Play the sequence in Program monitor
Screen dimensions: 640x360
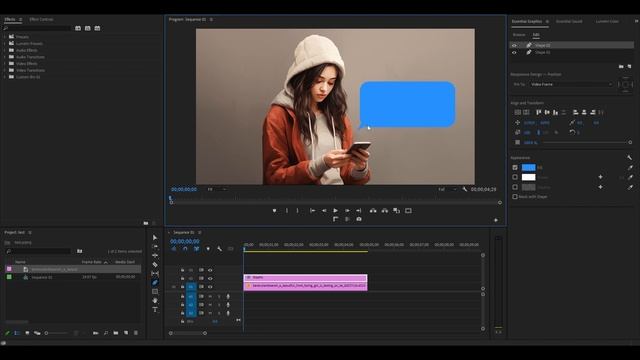point(336,211)
